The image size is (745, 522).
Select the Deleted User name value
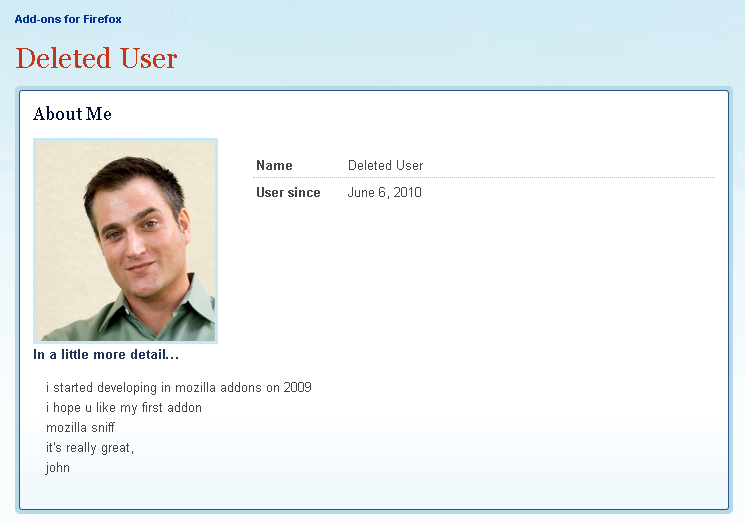(x=385, y=165)
